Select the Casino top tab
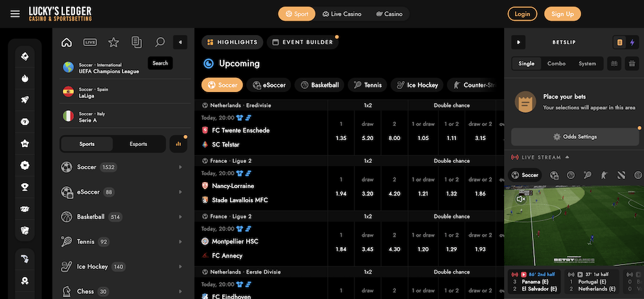Image resolution: width=644 pixels, height=299 pixels. (x=389, y=14)
